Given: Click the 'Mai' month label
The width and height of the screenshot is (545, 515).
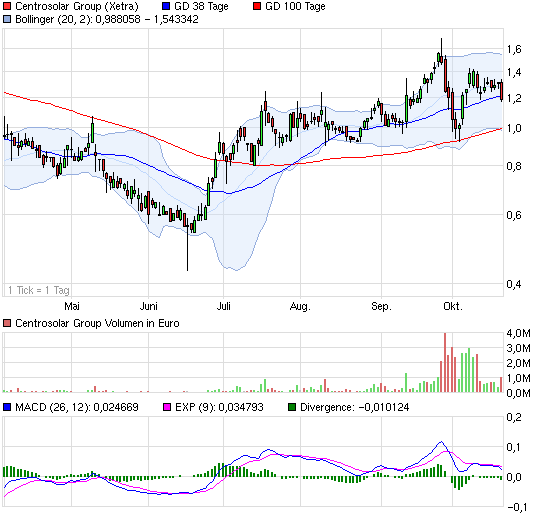Looking at the screenshot, I should pos(72,306).
